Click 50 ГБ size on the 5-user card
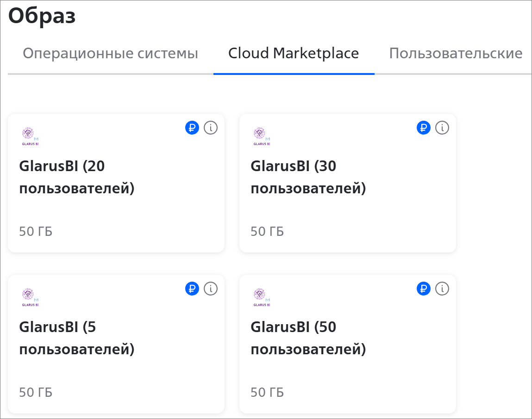 [x=36, y=393]
